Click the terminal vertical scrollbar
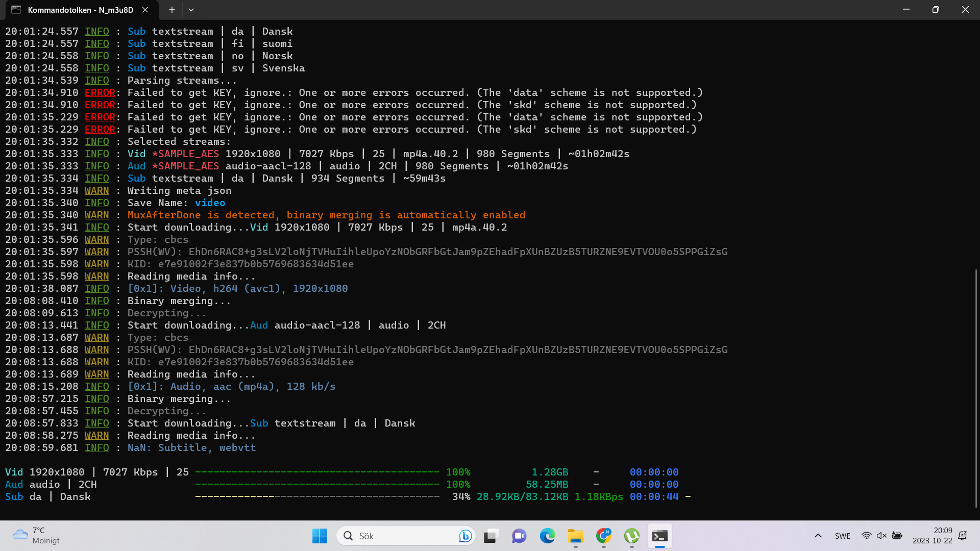The height and width of the screenshot is (551, 980). coord(975,388)
